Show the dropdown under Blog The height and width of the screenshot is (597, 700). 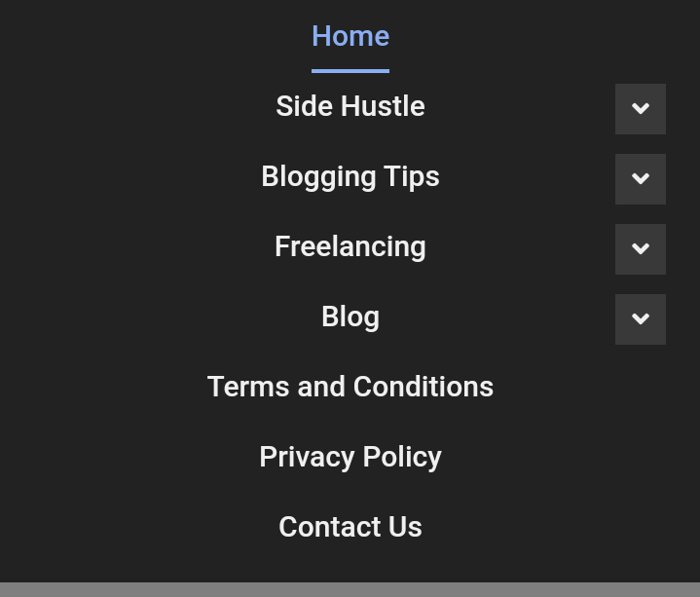640,318
